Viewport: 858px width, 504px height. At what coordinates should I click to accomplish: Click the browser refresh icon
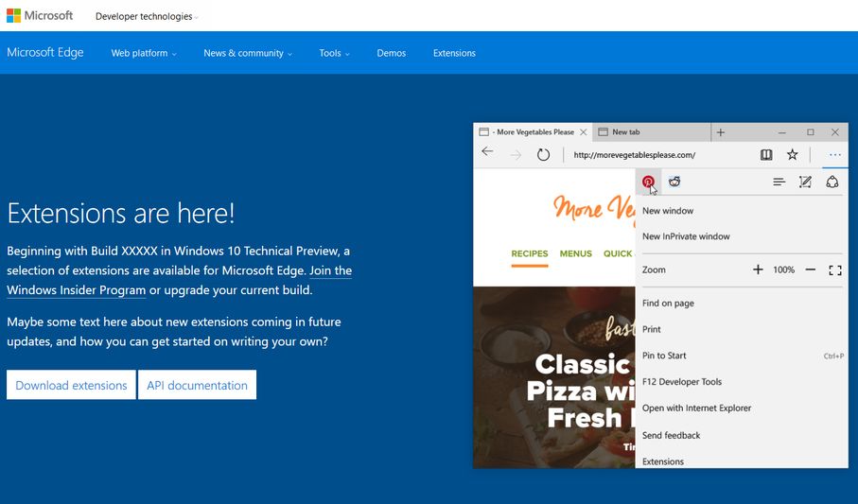543,155
